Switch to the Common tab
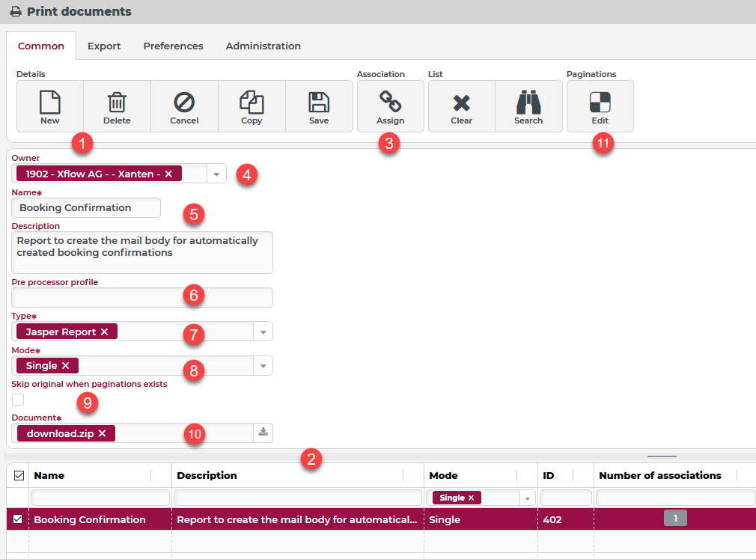The height and width of the screenshot is (559, 756). [x=41, y=46]
